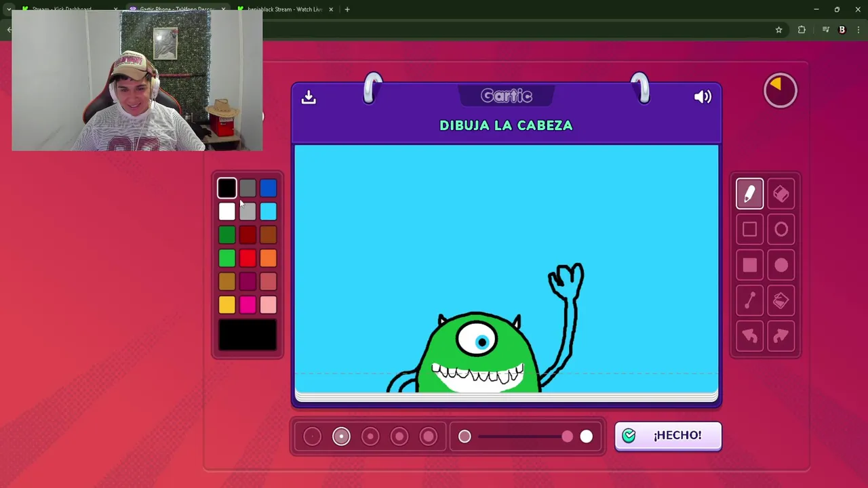Pick the bright green color swatch
The image size is (868, 488).
pyautogui.click(x=227, y=258)
